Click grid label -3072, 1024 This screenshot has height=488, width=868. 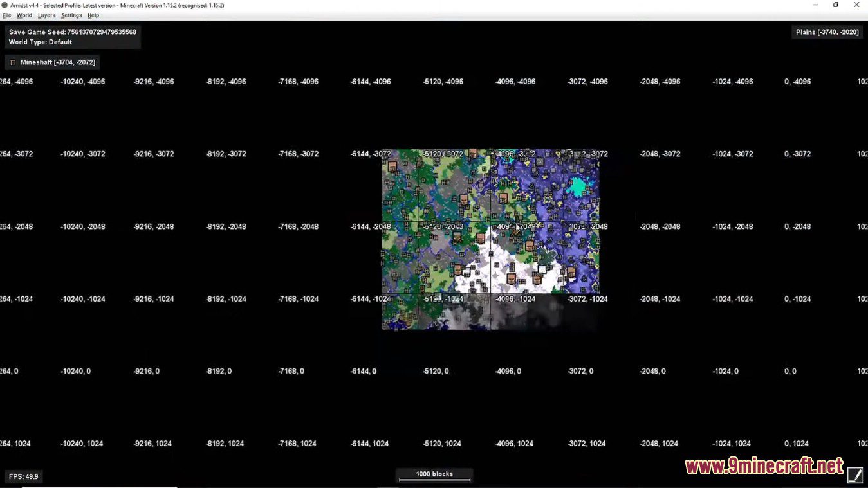tap(587, 443)
